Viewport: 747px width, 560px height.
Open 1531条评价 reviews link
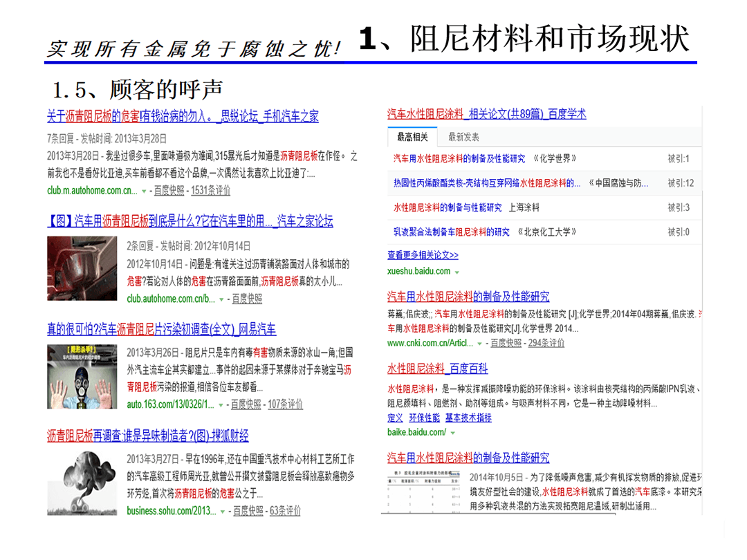point(210,190)
